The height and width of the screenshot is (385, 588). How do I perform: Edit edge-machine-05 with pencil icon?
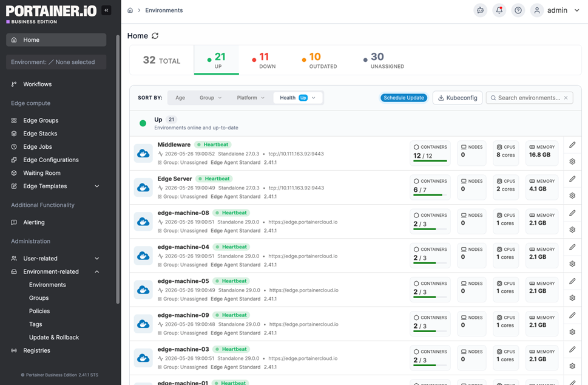(x=572, y=282)
